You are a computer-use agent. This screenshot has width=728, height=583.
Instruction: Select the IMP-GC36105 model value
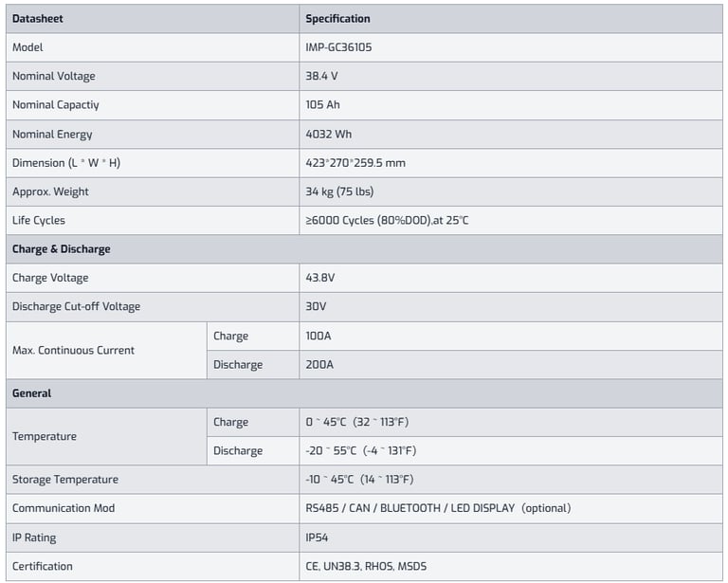pos(343,46)
